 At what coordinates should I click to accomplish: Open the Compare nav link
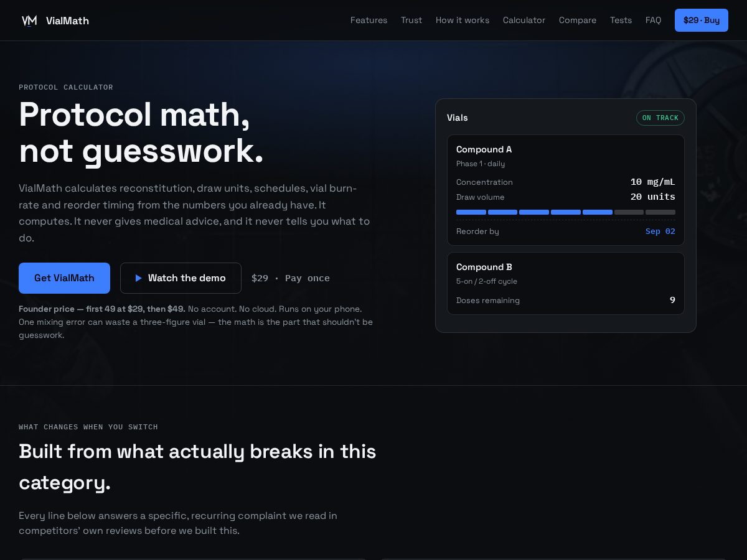(578, 21)
